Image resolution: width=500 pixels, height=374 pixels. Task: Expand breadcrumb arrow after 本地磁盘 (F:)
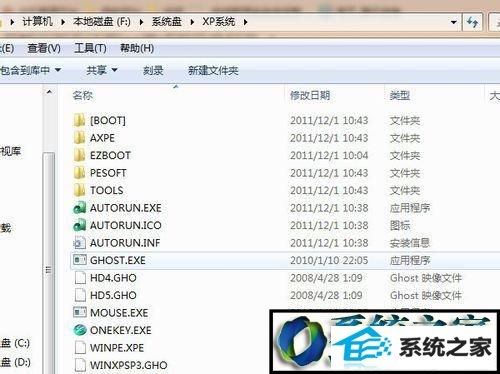(x=141, y=22)
